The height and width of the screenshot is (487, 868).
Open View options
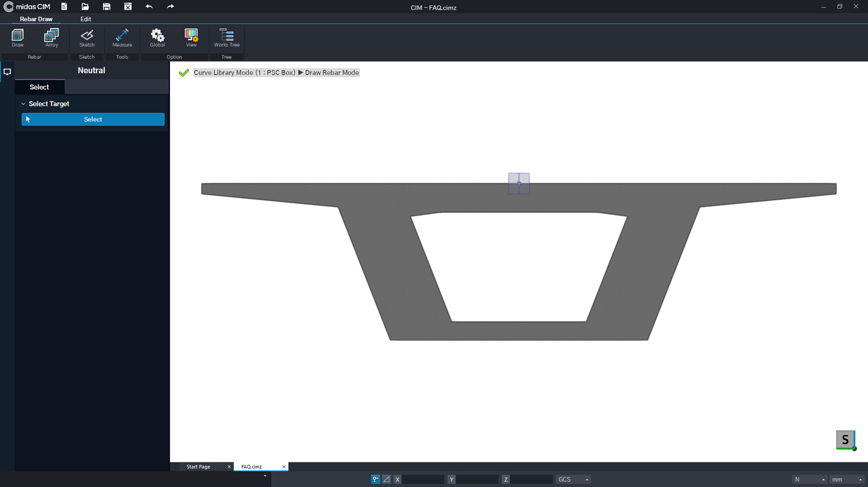point(191,38)
